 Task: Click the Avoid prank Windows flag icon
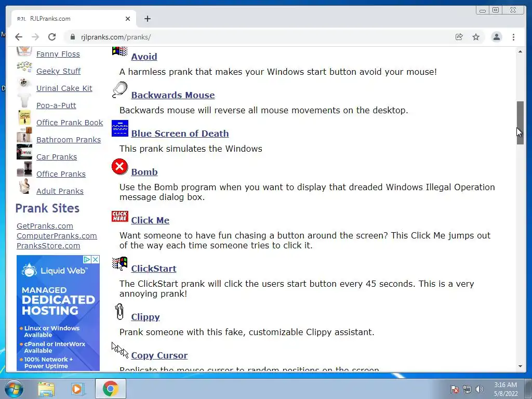point(120,51)
